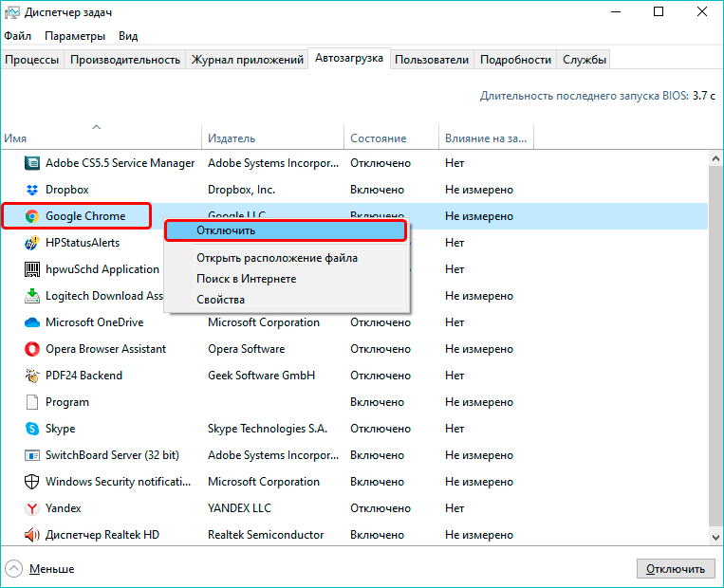This screenshot has width=724, height=588.
Task: Select the Автозагрузка tab
Action: point(349,58)
